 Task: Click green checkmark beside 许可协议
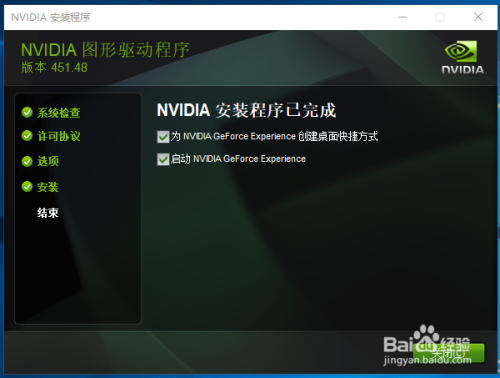pos(27,136)
